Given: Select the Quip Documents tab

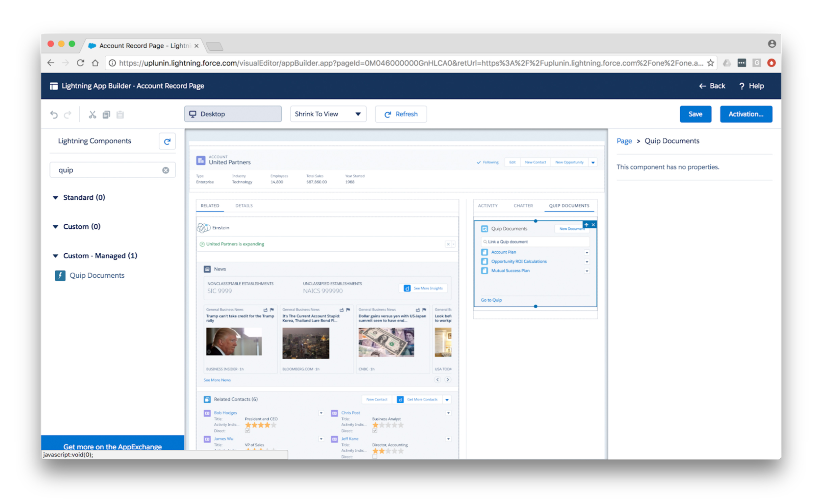Looking at the screenshot, I should coord(569,205).
